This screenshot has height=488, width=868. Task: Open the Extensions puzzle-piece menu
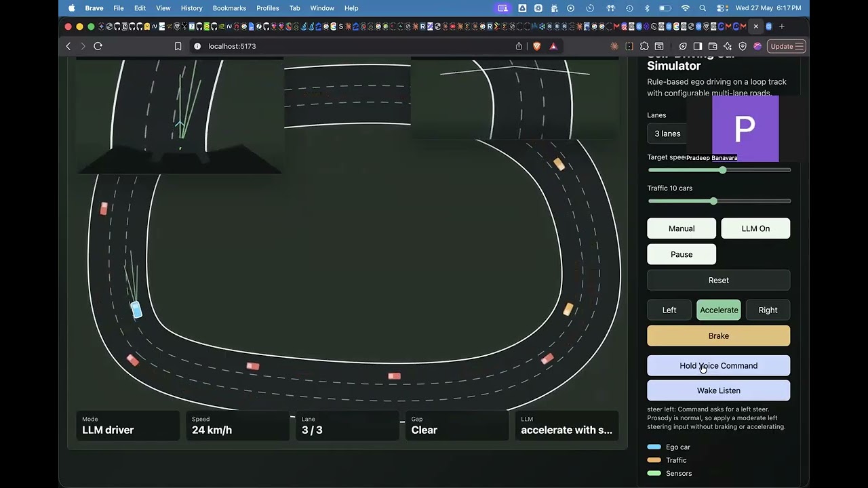[644, 46]
